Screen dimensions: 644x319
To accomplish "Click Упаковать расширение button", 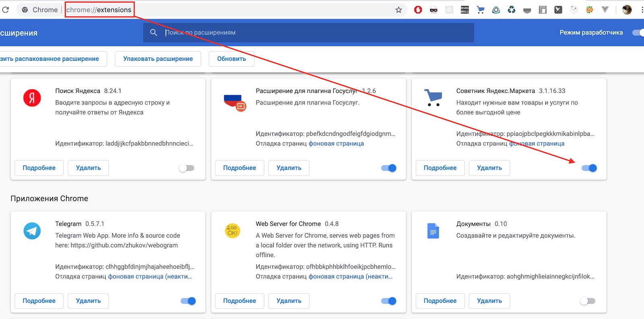I will click(x=158, y=59).
